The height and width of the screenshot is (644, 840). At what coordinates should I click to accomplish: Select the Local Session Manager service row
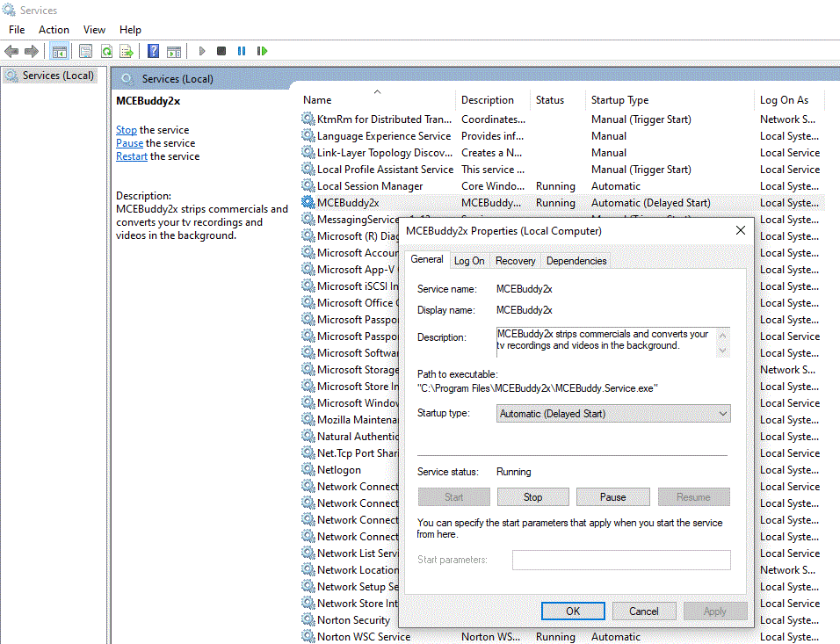pos(370,186)
